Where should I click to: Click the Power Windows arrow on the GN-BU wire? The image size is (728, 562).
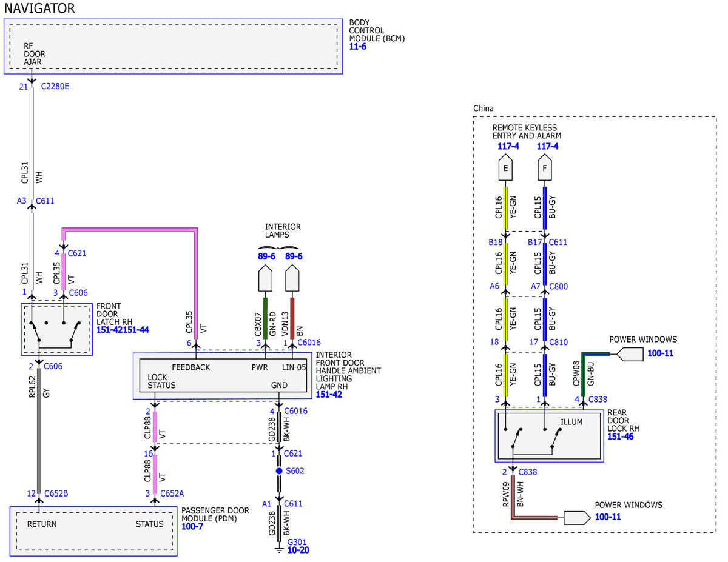(x=630, y=353)
